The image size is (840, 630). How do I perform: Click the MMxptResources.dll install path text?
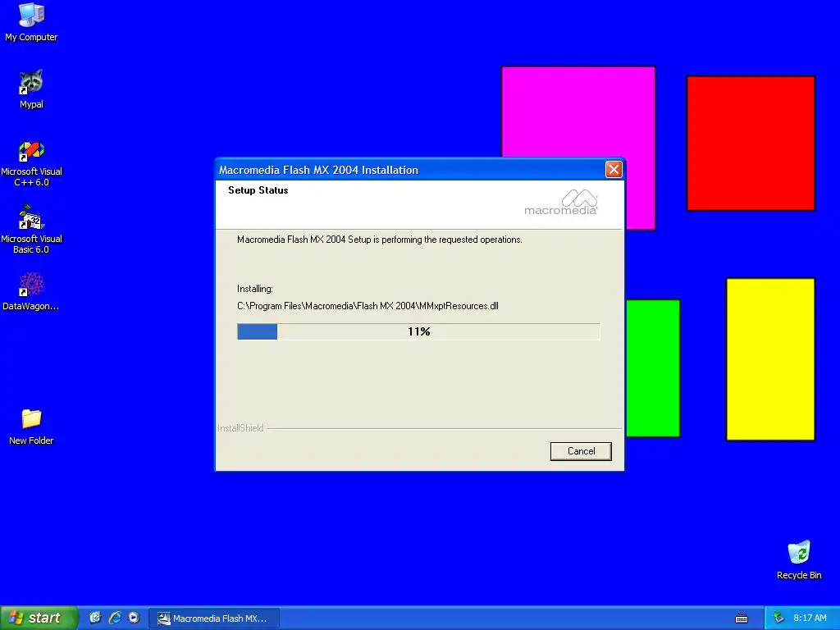(x=367, y=306)
